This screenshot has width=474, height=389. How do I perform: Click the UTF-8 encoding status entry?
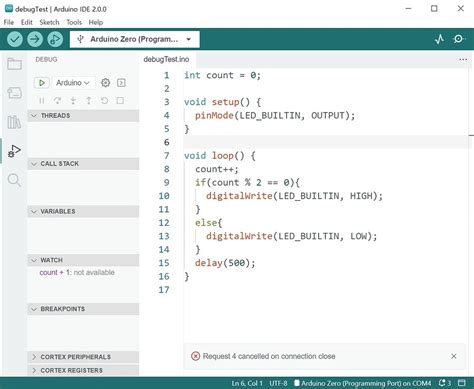(278, 383)
